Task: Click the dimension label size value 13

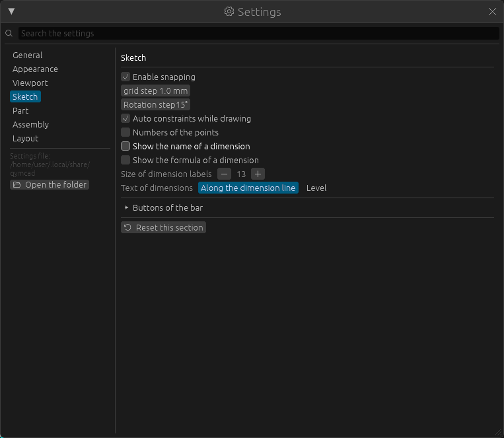Action: coord(241,174)
